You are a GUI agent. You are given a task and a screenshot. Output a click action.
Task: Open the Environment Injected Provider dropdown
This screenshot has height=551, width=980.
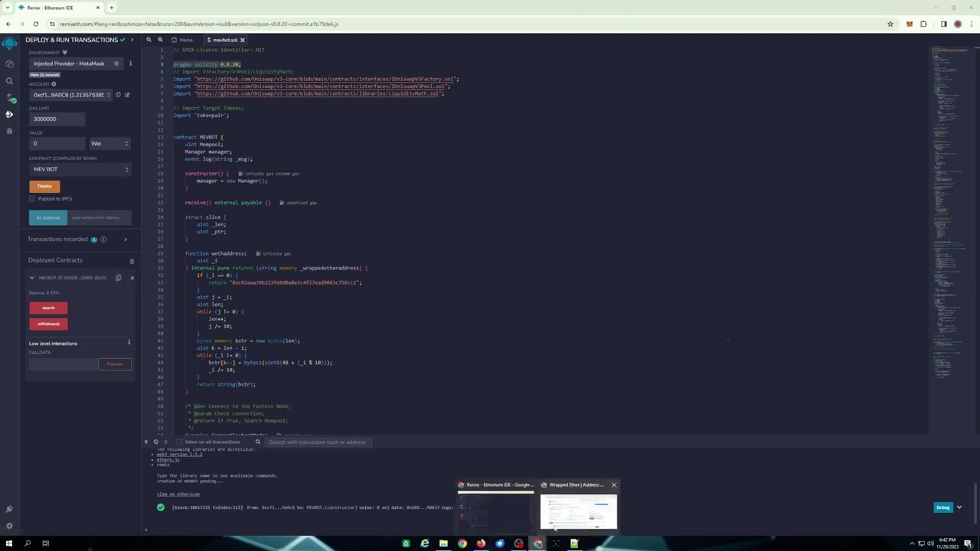(76, 64)
